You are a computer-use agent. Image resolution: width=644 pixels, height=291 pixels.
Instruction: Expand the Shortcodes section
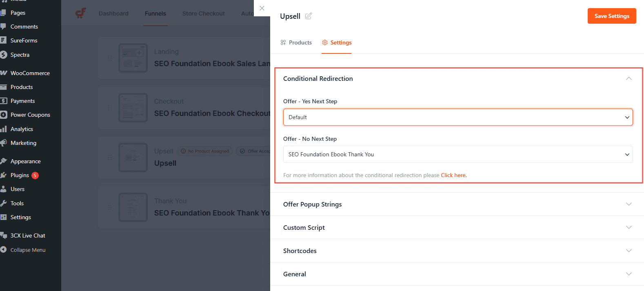click(629, 251)
